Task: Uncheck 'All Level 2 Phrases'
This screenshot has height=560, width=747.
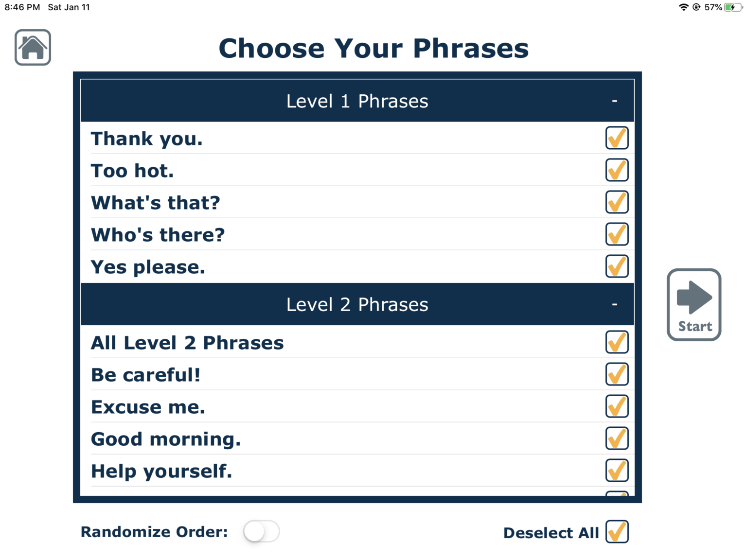Action: [617, 342]
